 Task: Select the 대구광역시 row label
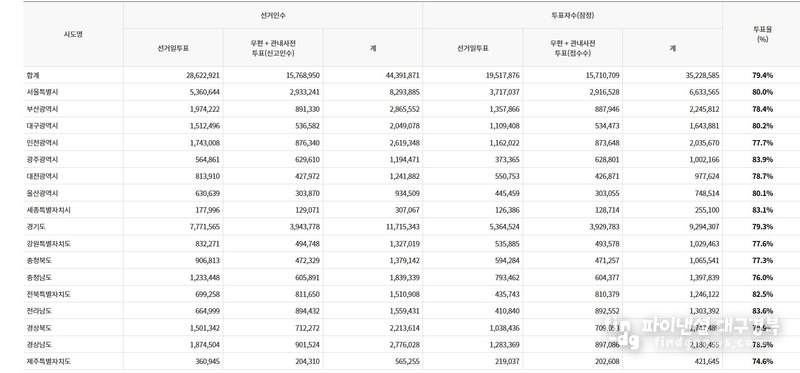click(x=42, y=126)
